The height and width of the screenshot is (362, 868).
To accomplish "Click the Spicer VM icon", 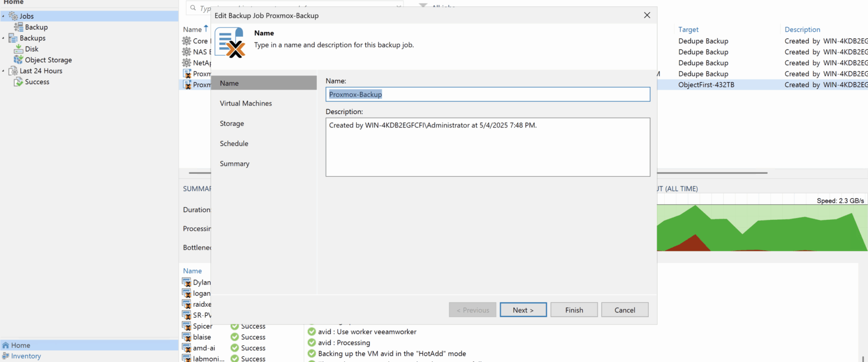I will coord(187,326).
